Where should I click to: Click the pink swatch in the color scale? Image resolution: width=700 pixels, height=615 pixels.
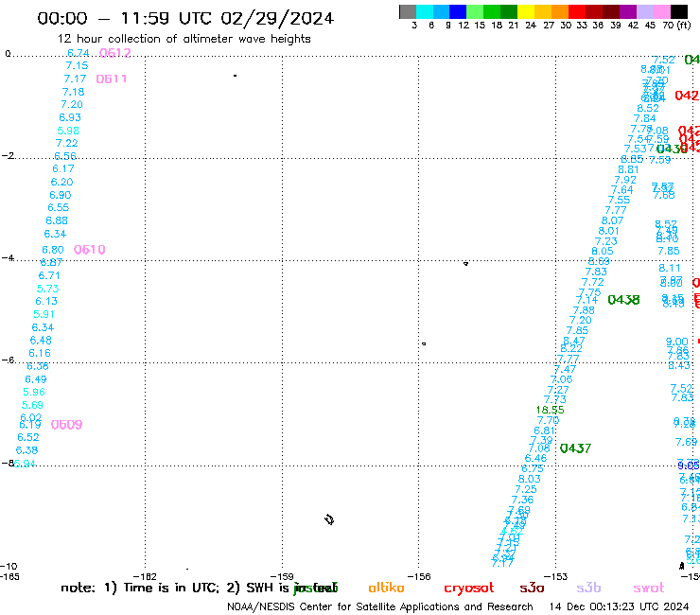pyautogui.click(x=661, y=11)
